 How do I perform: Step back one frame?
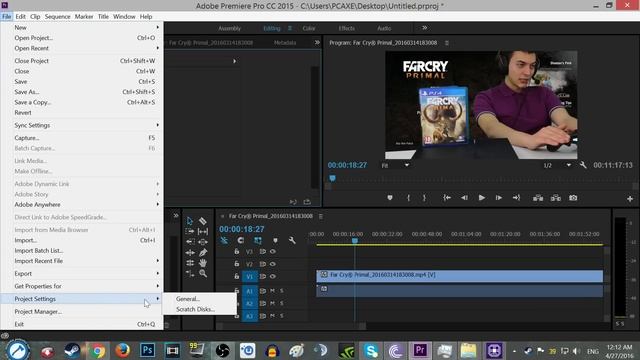pos(464,198)
